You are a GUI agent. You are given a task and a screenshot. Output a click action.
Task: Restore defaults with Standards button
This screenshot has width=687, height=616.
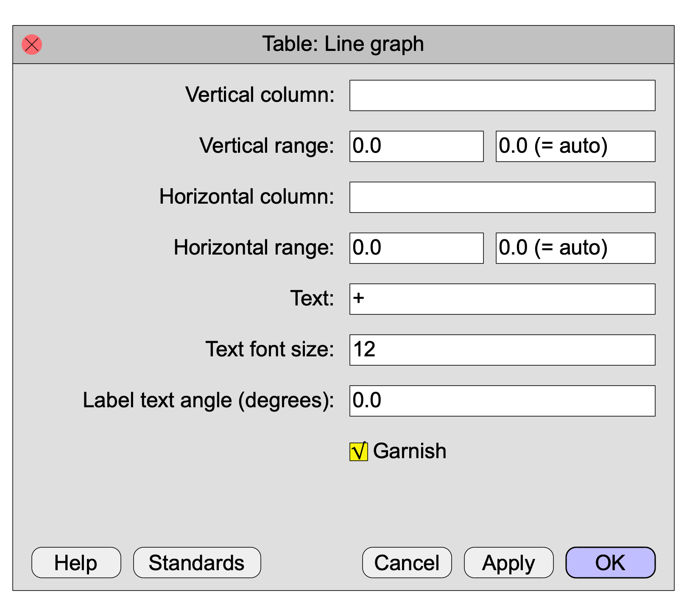197,563
